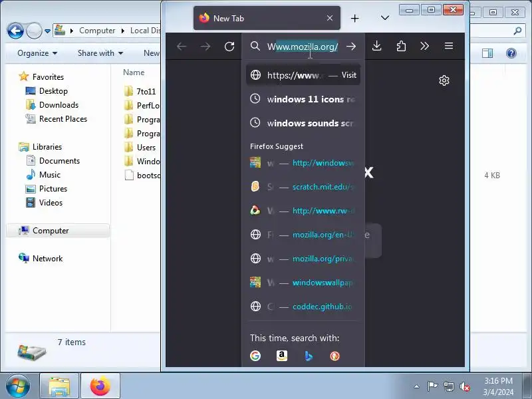Show more tools overflow chevrons in Firefox
The width and height of the screenshot is (532, 399).
[x=424, y=46]
